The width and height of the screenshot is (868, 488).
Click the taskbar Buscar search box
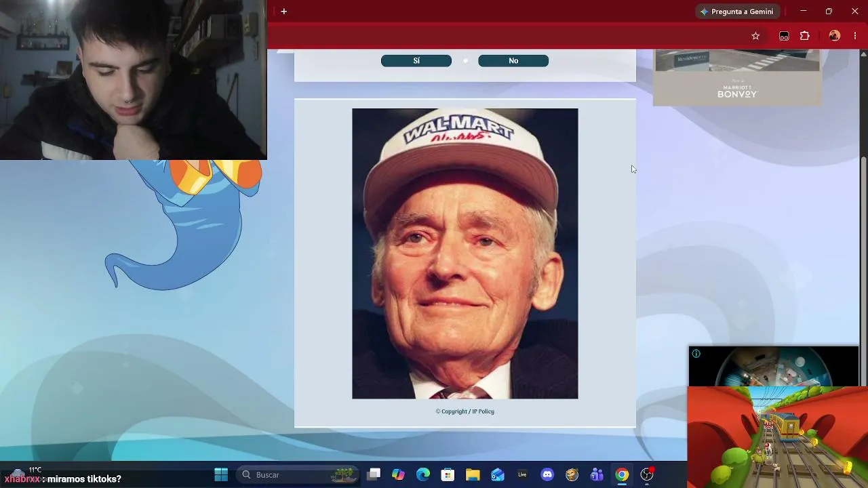point(298,474)
